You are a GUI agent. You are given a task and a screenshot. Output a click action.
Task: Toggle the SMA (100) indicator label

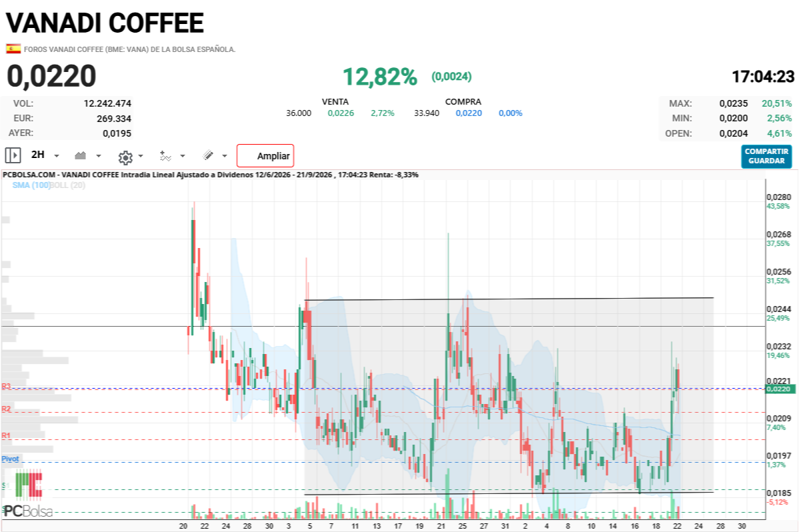click(31, 185)
